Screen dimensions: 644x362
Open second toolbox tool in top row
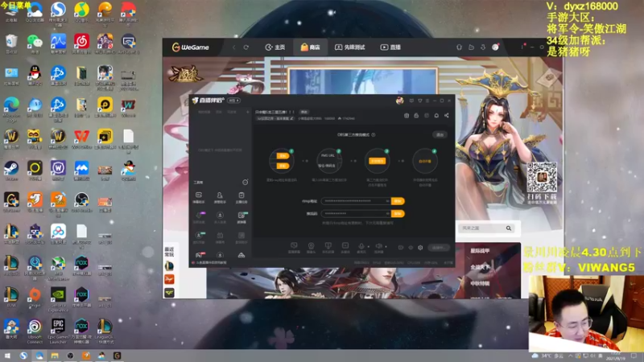(x=220, y=197)
